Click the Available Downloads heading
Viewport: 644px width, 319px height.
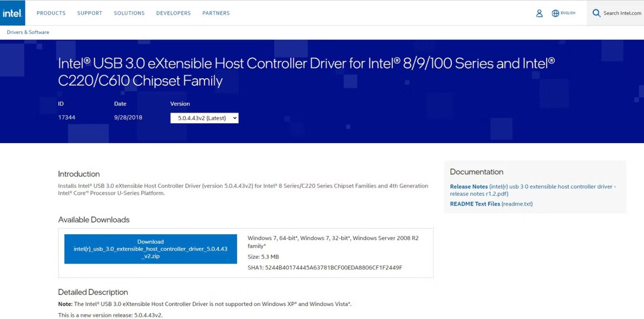(94, 220)
